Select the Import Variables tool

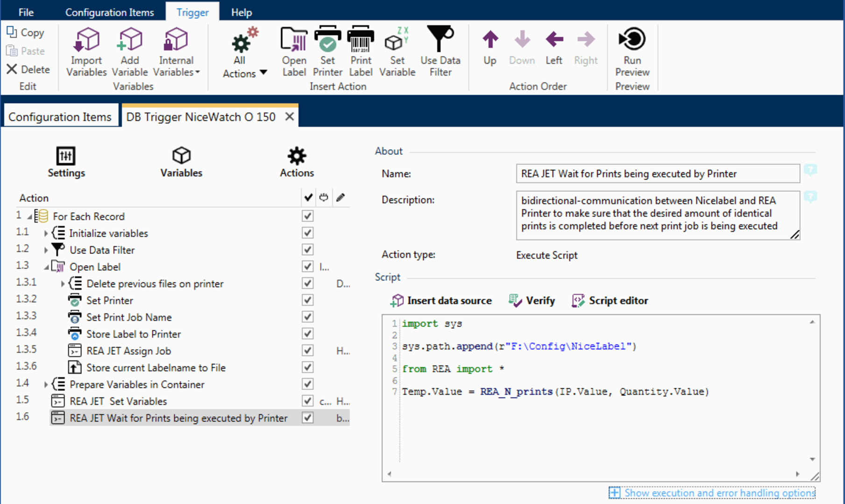(86, 50)
